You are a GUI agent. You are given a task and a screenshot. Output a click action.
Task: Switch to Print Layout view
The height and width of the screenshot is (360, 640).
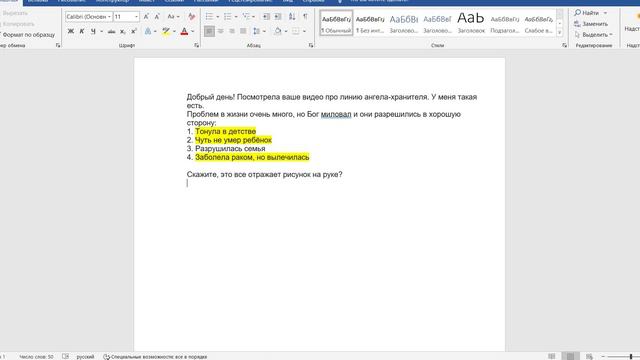(x=570, y=356)
